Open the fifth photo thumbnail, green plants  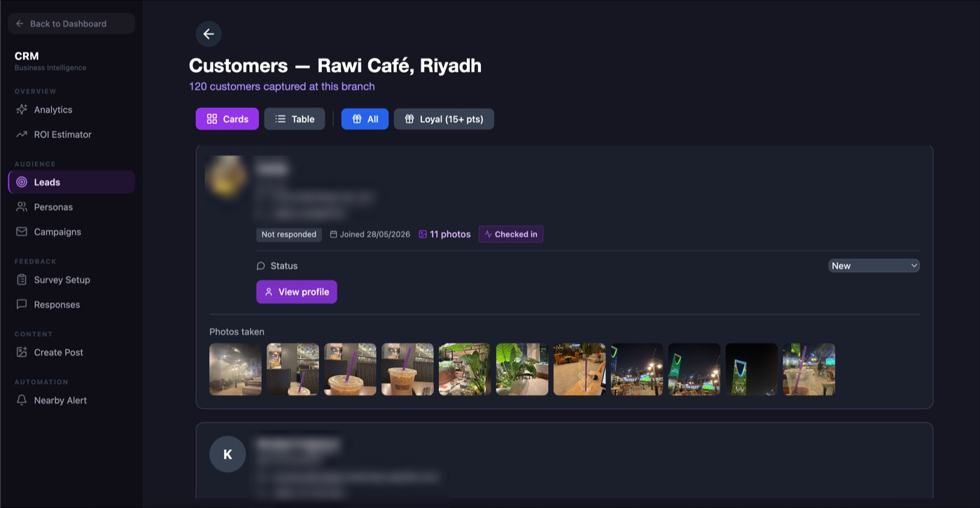[465, 369]
